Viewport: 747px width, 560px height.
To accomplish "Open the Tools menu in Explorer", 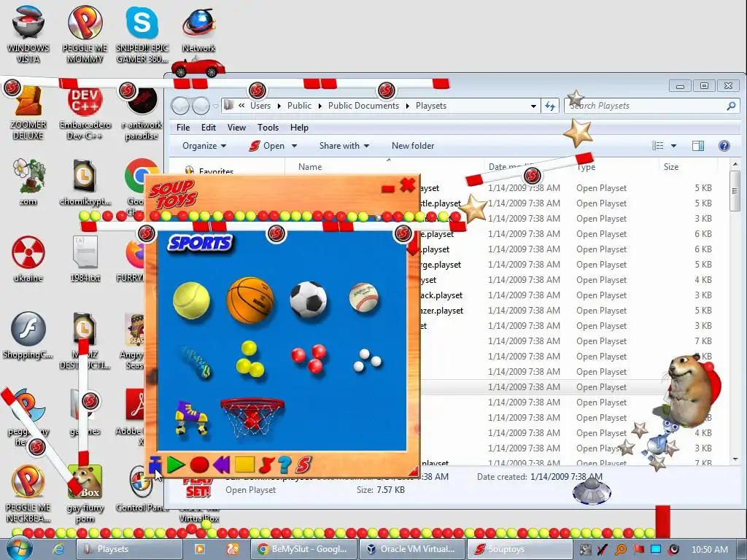I will (x=268, y=128).
